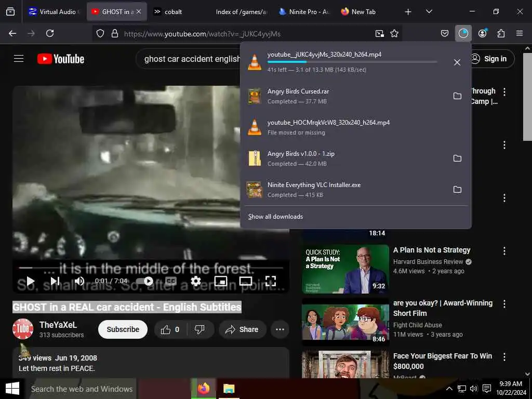Open the Windows Start menu
The image size is (532, 399).
(12, 389)
